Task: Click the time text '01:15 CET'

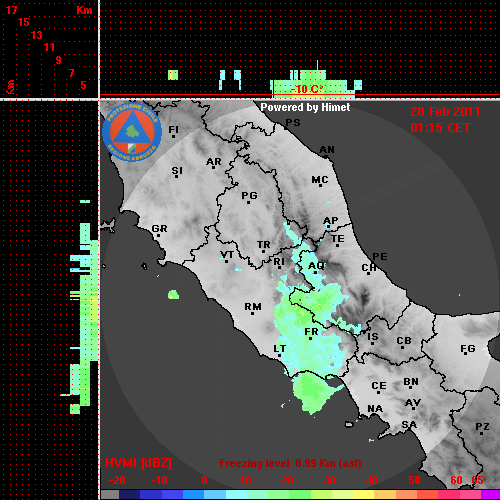Action: tap(440, 128)
